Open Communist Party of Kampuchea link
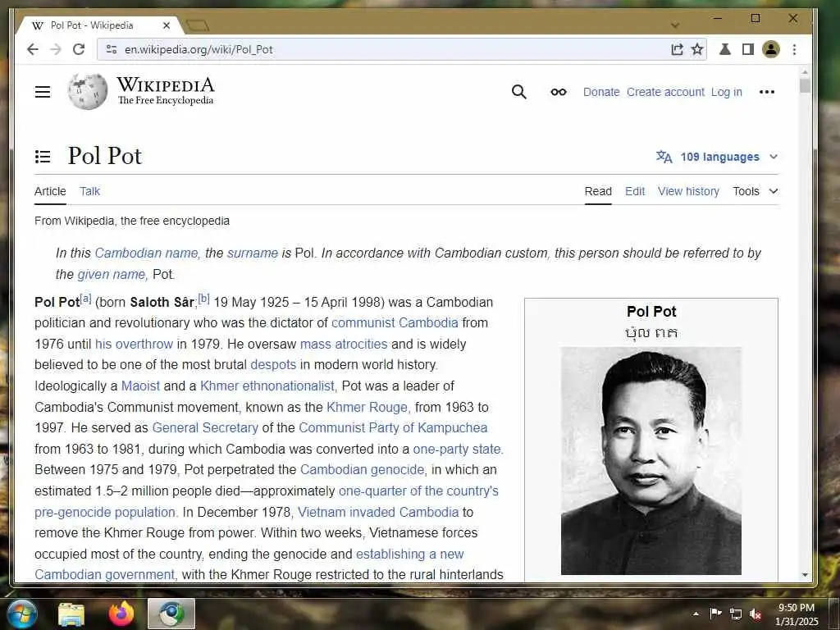The height and width of the screenshot is (630, 840). tap(393, 427)
